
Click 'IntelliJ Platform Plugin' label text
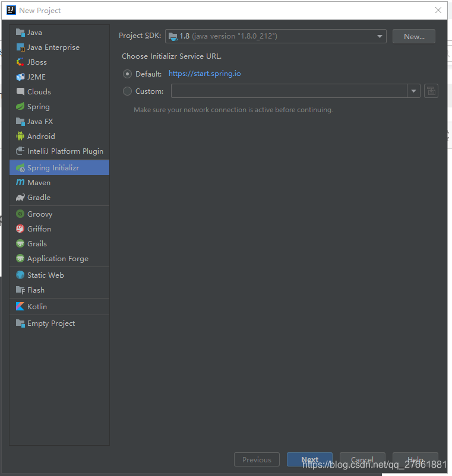pyautogui.click(x=65, y=151)
